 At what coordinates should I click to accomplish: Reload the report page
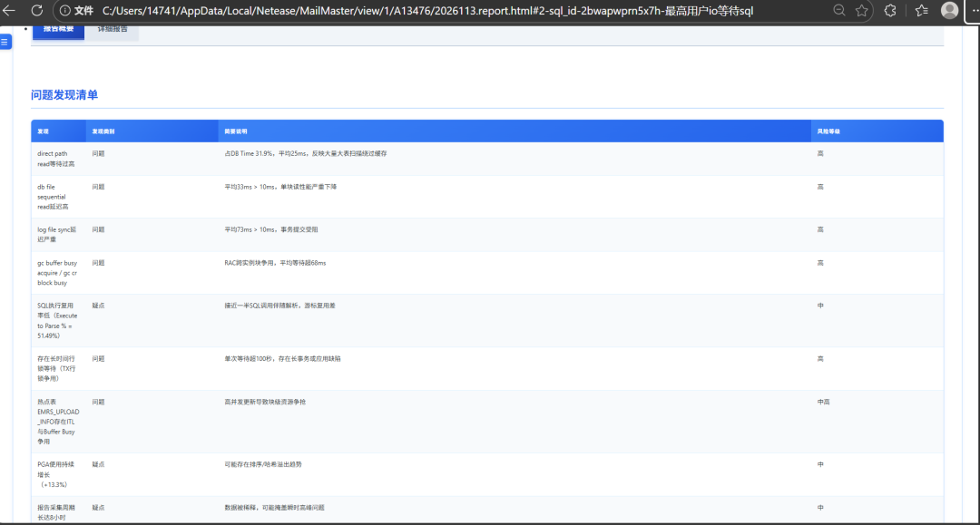(x=37, y=11)
